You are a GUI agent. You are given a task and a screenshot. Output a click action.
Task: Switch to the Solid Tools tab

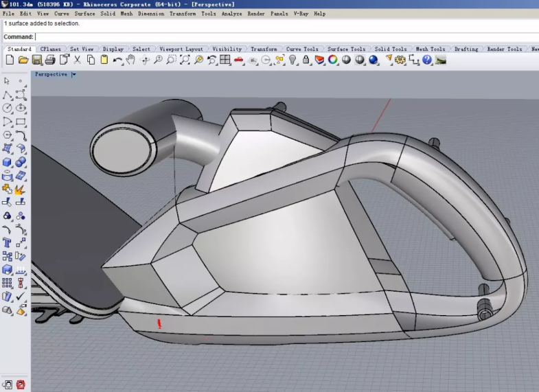coord(391,49)
